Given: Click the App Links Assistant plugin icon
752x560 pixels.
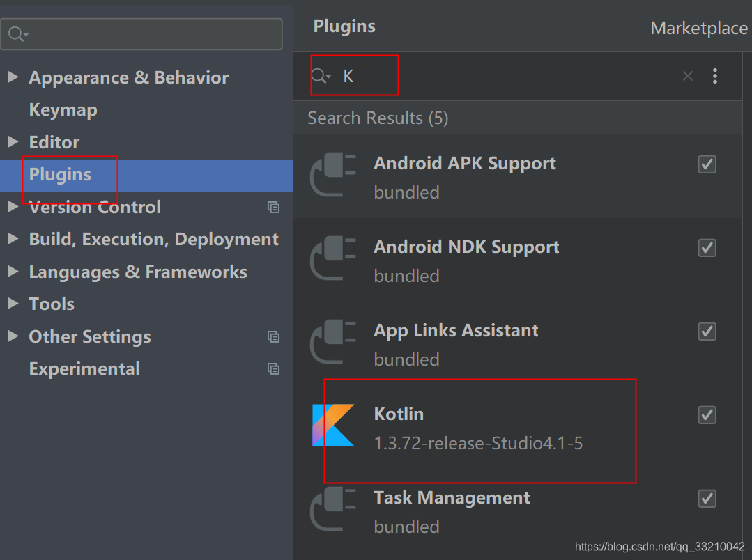Looking at the screenshot, I should (335, 341).
